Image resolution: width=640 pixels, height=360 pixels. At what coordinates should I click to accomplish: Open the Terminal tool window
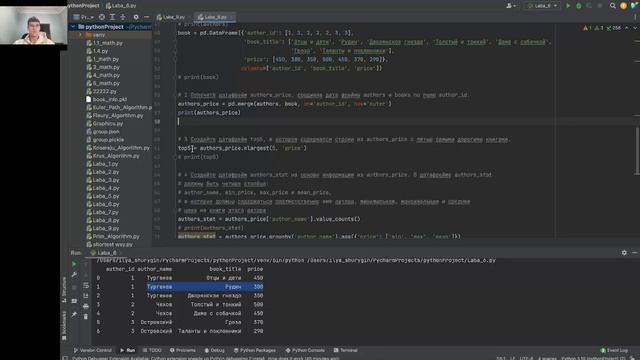pos(345,350)
